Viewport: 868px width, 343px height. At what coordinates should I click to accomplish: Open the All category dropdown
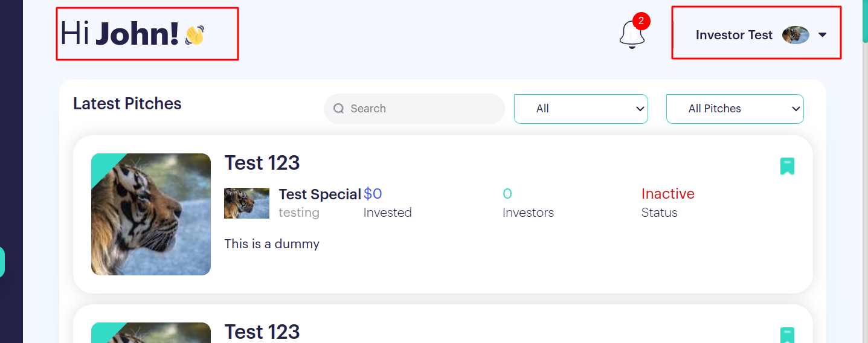point(581,109)
